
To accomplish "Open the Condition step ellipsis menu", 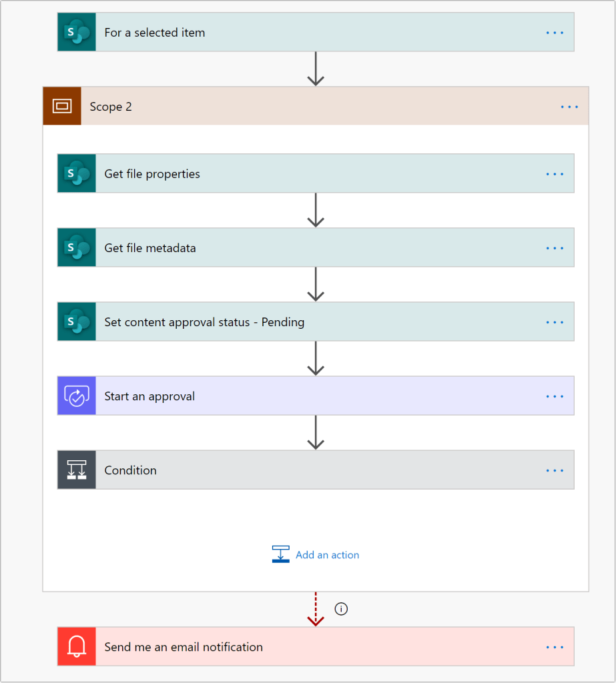I will point(555,470).
